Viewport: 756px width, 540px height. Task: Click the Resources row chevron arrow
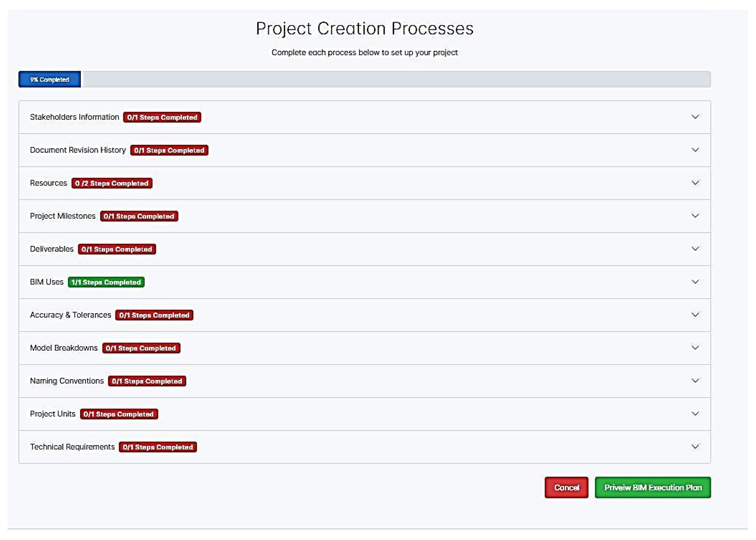(x=695, y=183)
